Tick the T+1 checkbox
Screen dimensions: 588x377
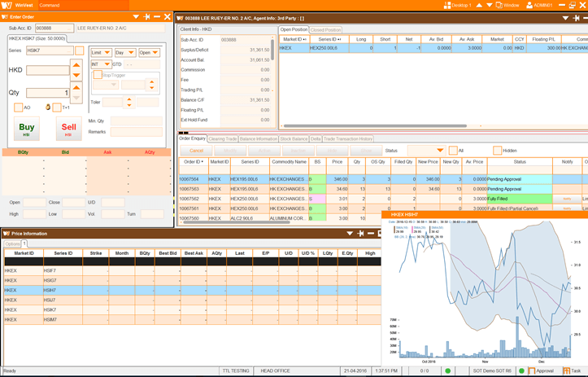57,107
